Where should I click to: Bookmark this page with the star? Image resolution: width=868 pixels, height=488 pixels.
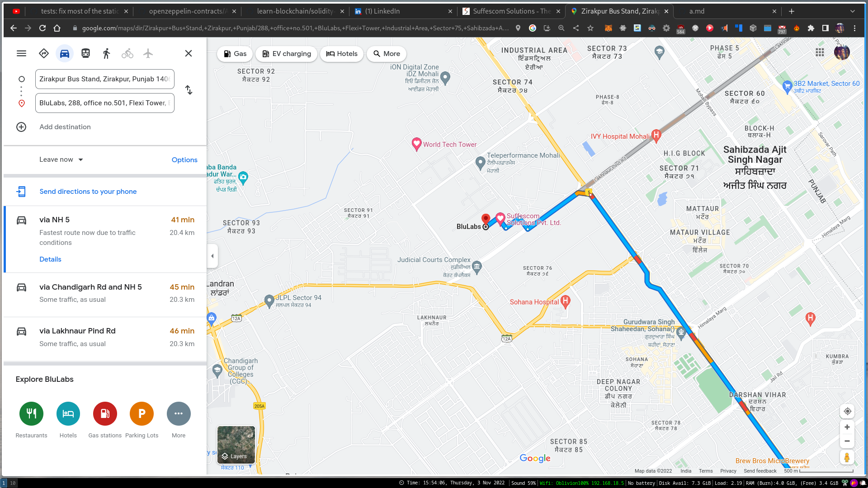click(590, 28)
